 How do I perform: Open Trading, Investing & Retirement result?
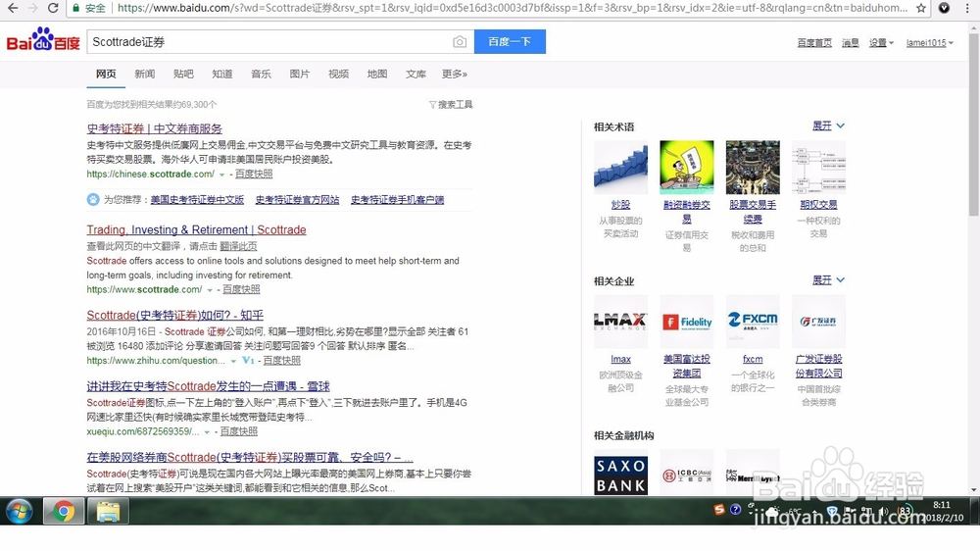click(x=196, y=230)
